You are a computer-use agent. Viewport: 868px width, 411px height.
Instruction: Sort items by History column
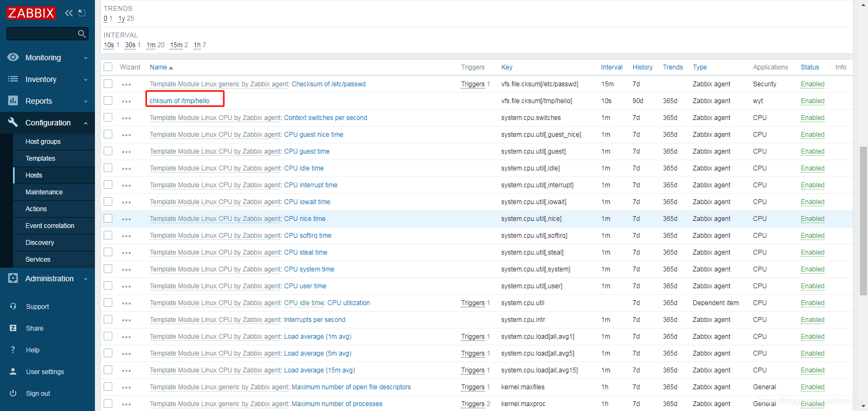(x=642, y=67)
